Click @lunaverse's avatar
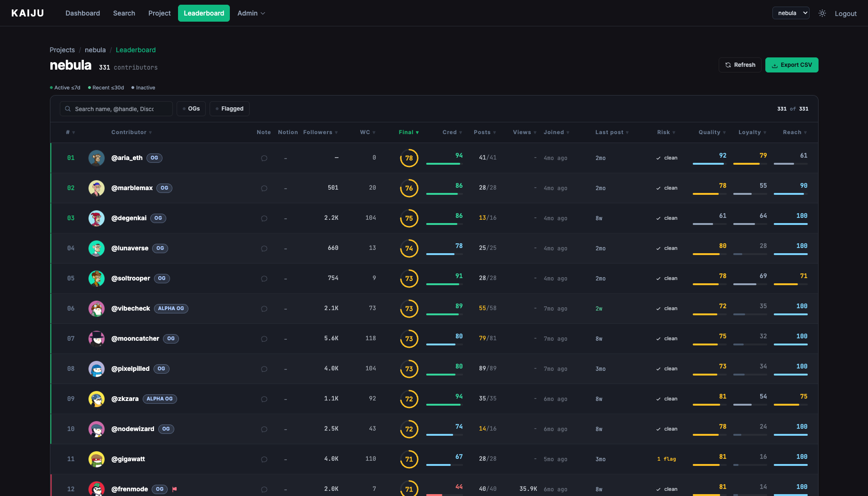This screenshot has width=868, height=496. click(x=97, y=248)
